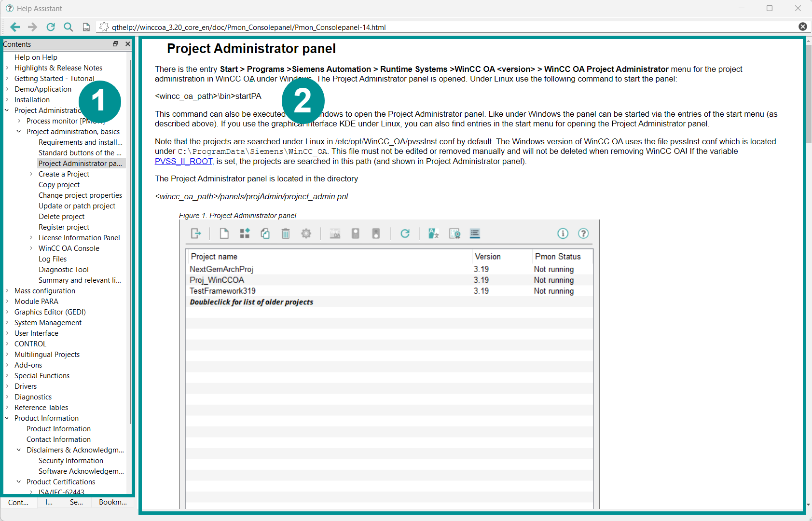Open the Copy project topic
Image resolution: width=812 pixels, height=521 pixels.
(x=59, y=185)
